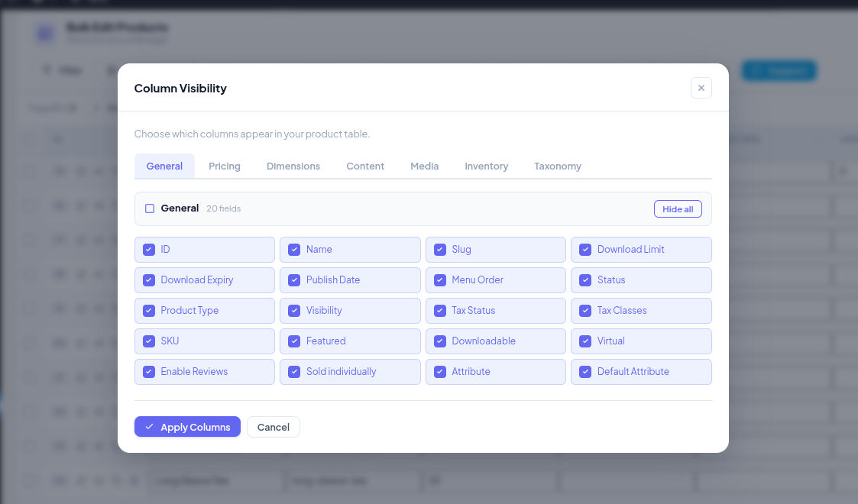Switch to the Taxonomy tab

557,166
